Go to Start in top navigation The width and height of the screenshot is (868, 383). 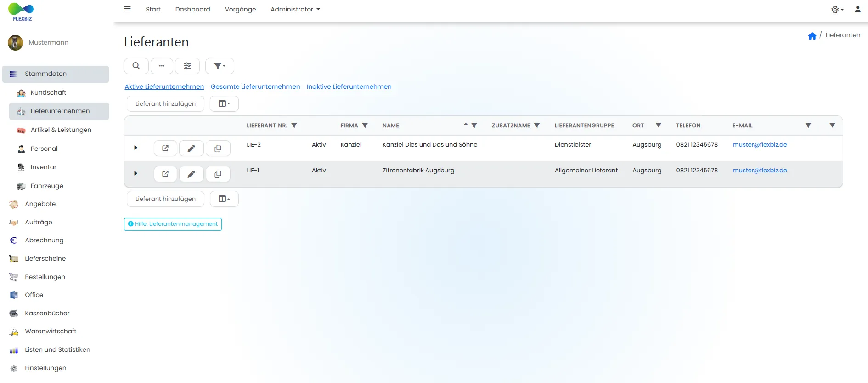pyautogui.click(x=153, y=9)
